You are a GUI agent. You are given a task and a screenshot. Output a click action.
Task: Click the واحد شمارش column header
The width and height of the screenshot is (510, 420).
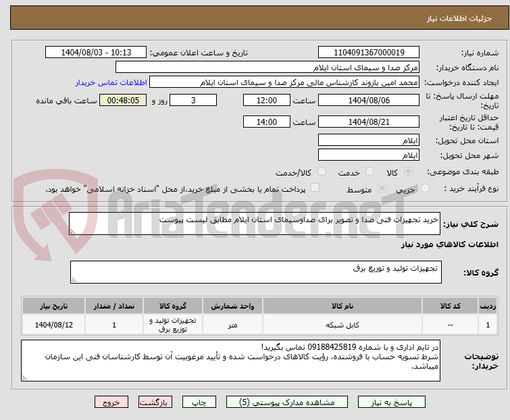click(232, 306)
